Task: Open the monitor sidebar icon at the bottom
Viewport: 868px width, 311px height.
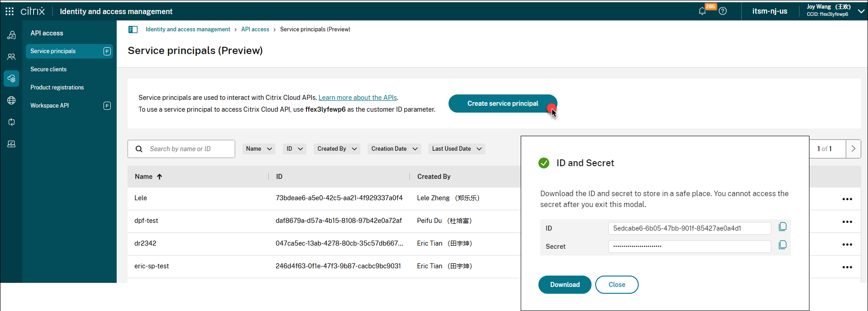Action: (x=11, y=144)
